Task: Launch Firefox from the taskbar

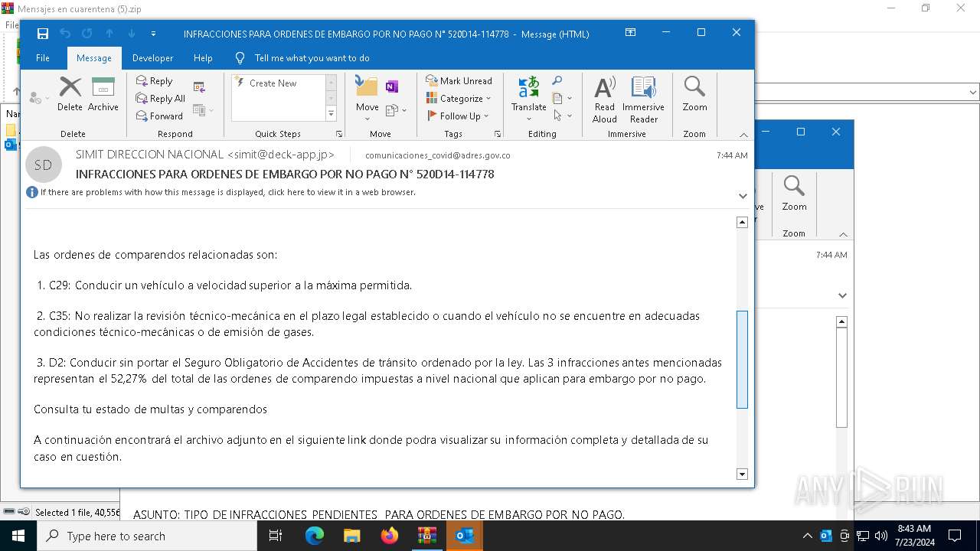Action: (390, 536)
